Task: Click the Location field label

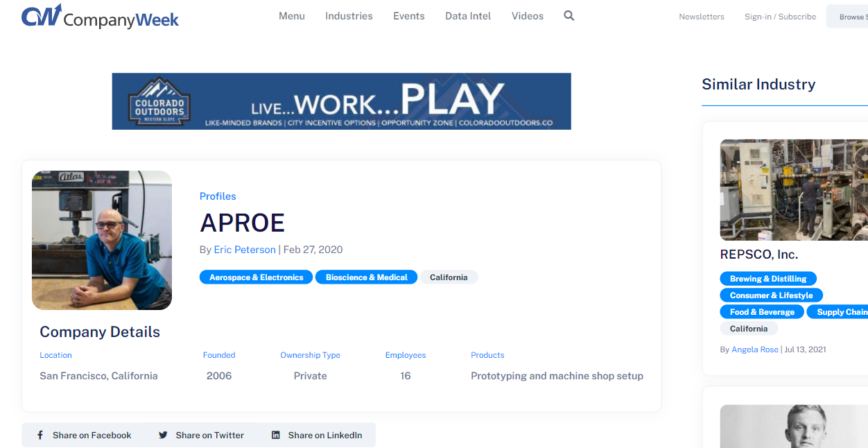Action: (55, 355)
